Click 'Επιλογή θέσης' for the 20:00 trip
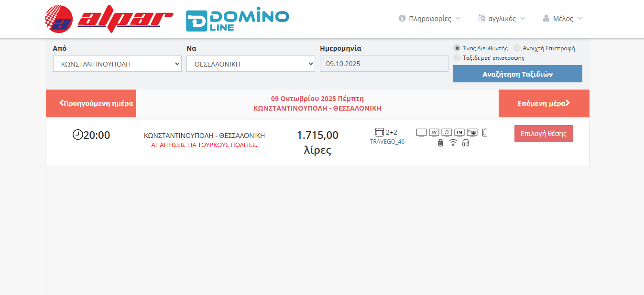This screenshot has height=295, width=644. point(543,134)
